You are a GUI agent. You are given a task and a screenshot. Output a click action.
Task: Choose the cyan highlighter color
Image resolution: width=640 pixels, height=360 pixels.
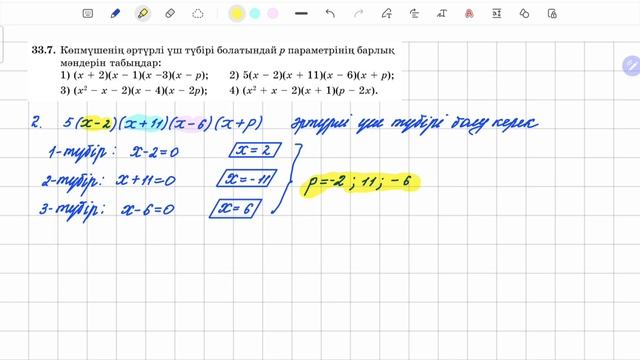(x=255, y=13)
